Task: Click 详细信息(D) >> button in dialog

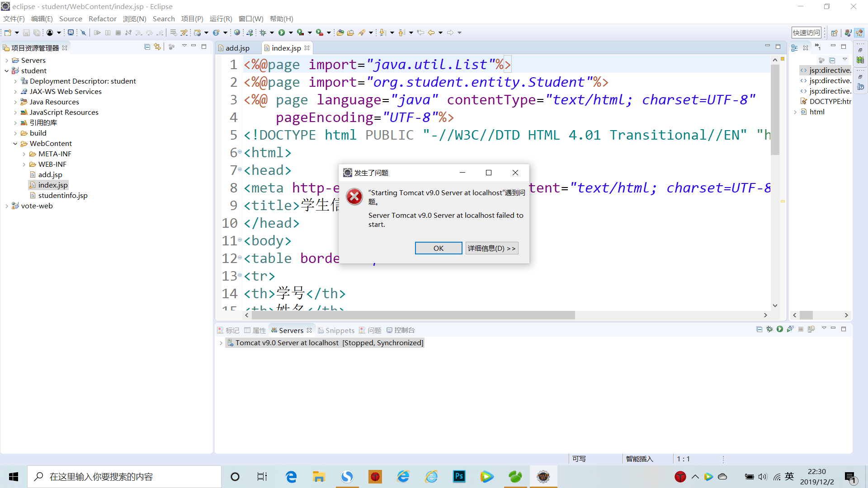Action: (x=492, y=248)
